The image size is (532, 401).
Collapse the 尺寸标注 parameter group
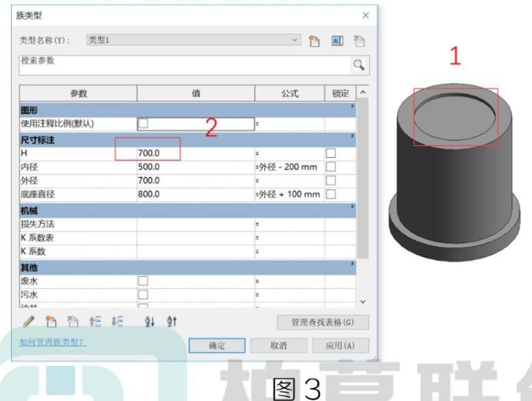point(352,137)
